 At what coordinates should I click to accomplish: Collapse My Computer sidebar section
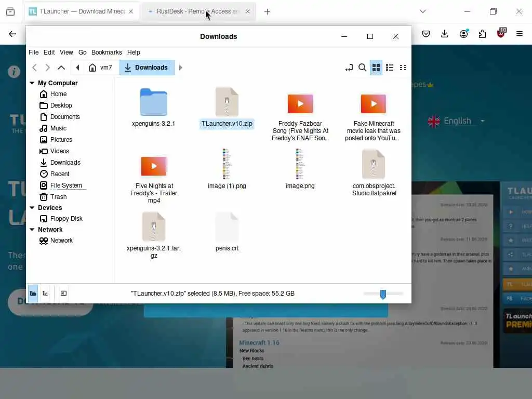click(x=32, y=83)
